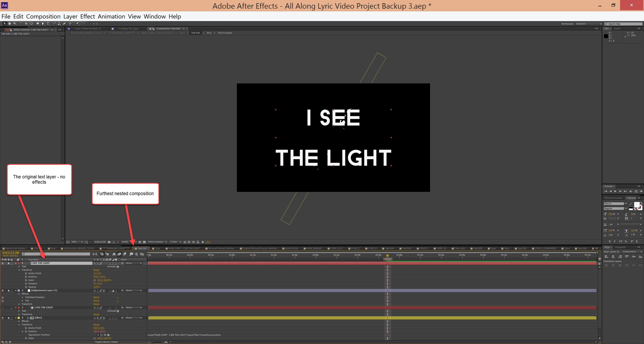Open the timeline Graph Editor
644x344 pixels.
click(x=142, y=254)
